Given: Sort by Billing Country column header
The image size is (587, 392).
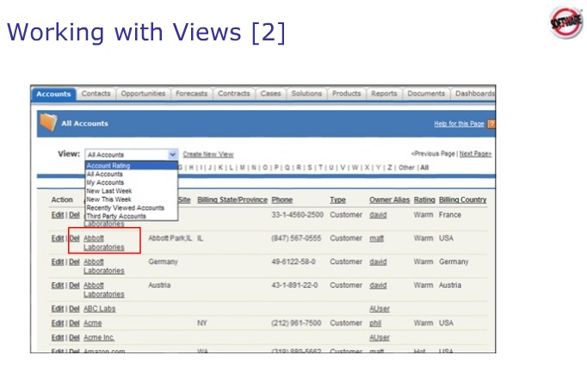Looking at the screenshot, I should coord(462,200).
